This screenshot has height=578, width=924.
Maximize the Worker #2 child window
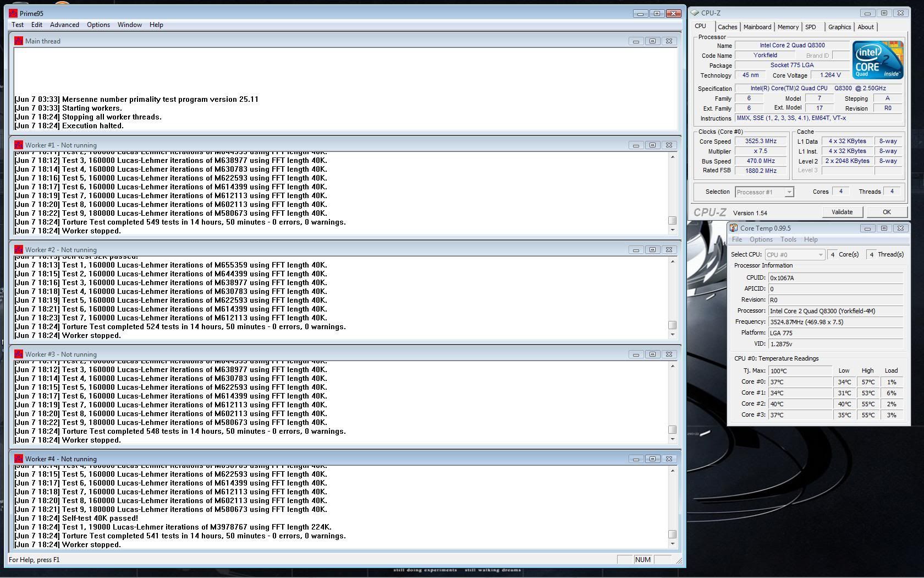click(652, 250)
